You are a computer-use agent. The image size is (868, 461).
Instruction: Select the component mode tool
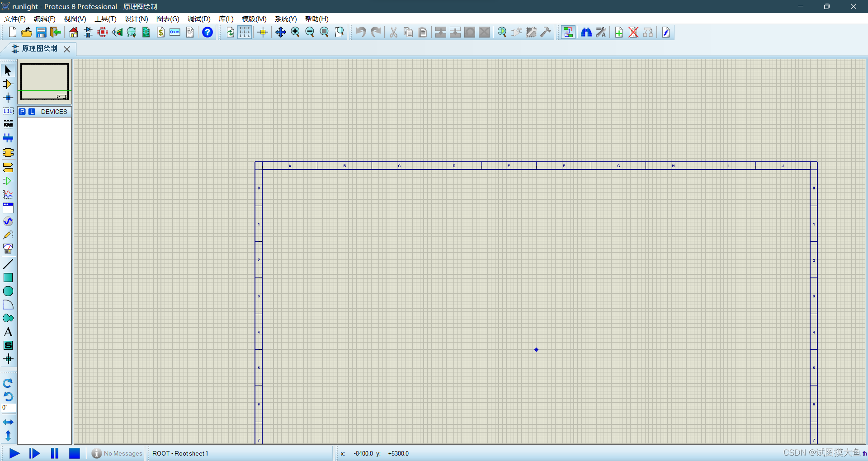tap(8, 84)
